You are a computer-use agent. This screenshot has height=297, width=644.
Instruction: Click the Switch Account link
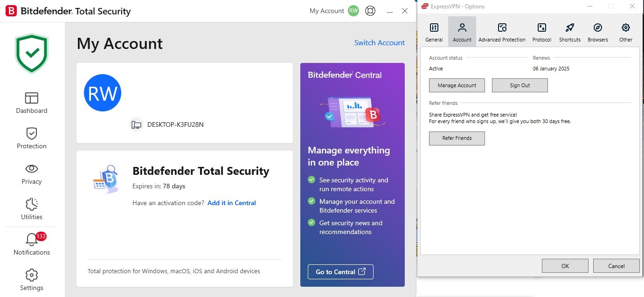[380, 42]
